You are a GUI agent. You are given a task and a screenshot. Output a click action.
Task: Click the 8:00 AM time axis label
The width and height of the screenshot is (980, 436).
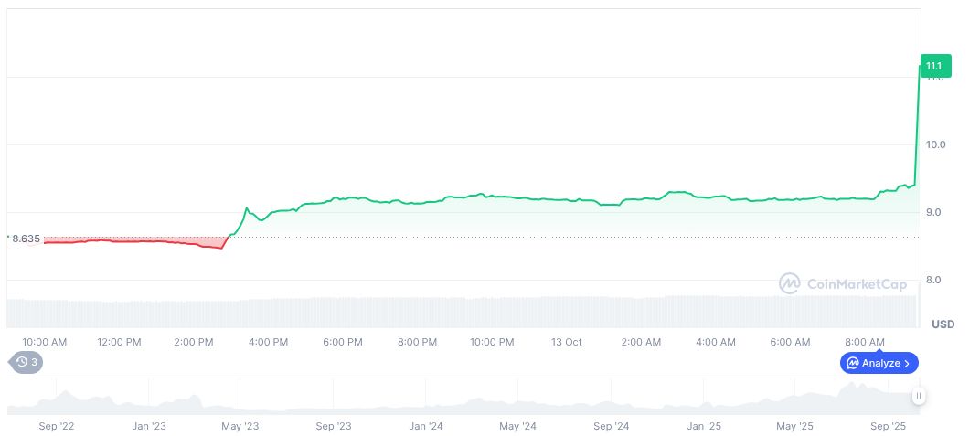tap(865, 342)
